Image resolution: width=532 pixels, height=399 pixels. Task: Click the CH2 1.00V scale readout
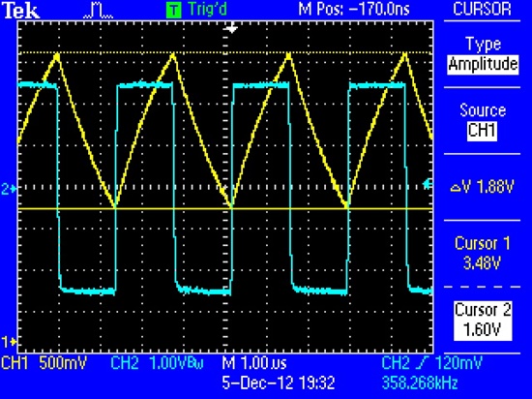(157, 363)
